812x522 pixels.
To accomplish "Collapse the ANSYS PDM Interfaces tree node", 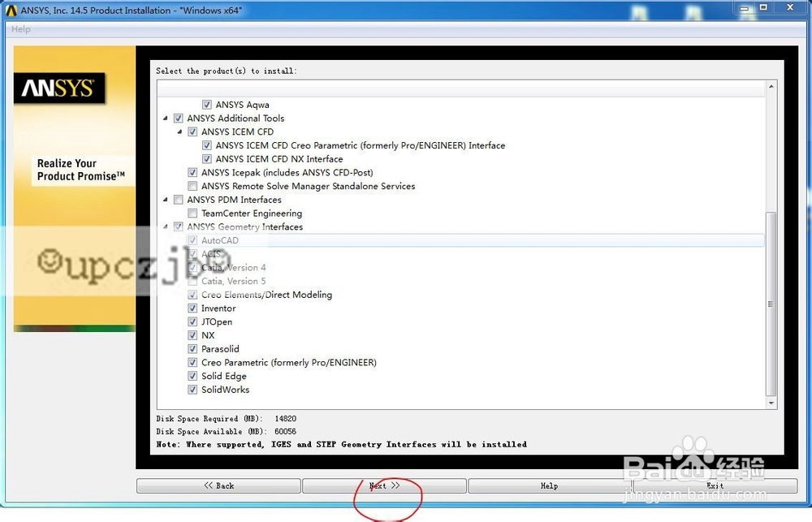I will [165, 200].
